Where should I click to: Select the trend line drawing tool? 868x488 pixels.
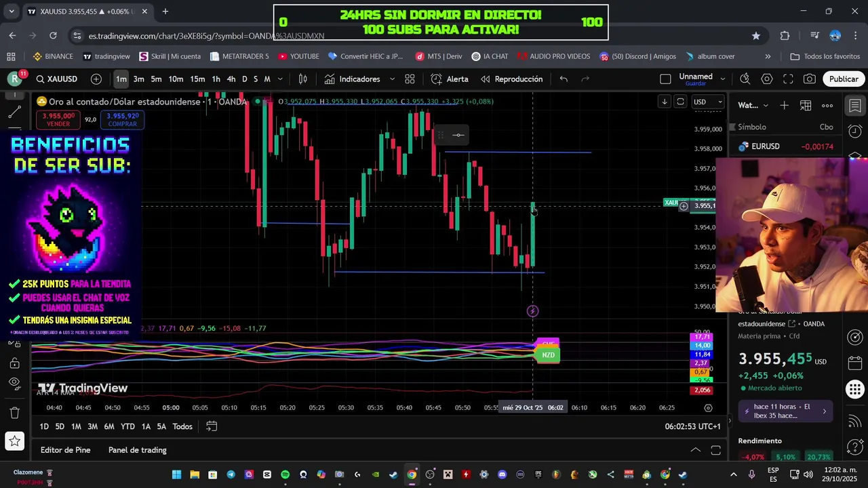click(x=14, y=113)
